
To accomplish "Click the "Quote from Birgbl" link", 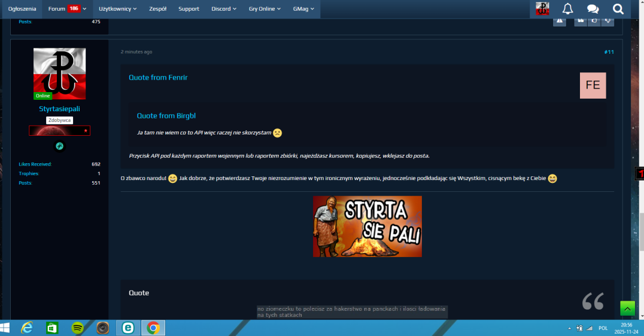I will (166, 116).
